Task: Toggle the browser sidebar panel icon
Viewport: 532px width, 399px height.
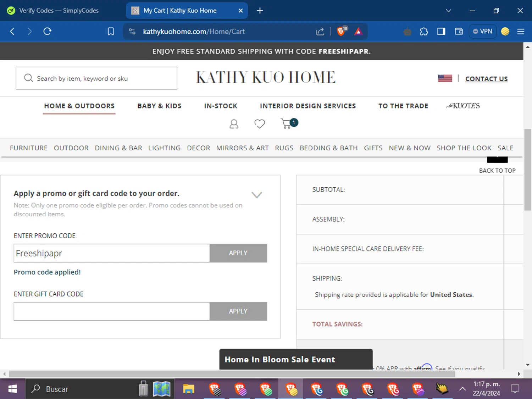Action: click(441, 32)
